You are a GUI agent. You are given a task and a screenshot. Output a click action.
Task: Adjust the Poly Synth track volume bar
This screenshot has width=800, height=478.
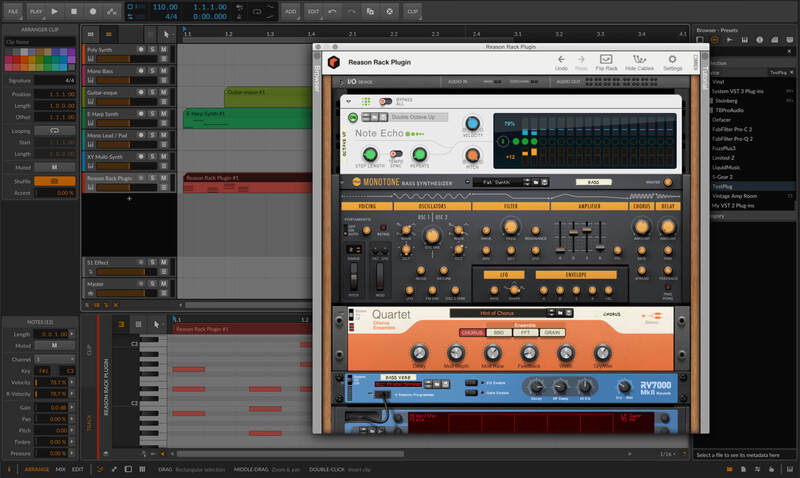coord(128,59)
